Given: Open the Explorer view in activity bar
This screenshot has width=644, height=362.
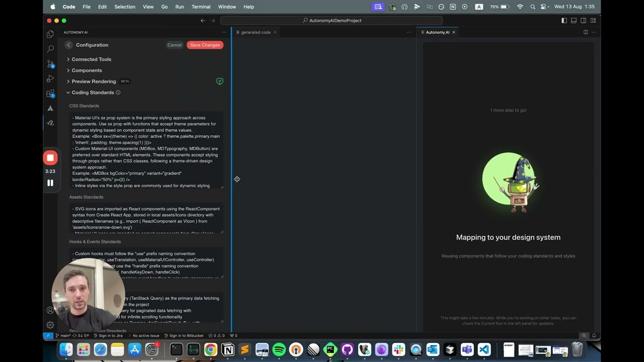Looking at the screenshot, I should [x=50, y=34].
